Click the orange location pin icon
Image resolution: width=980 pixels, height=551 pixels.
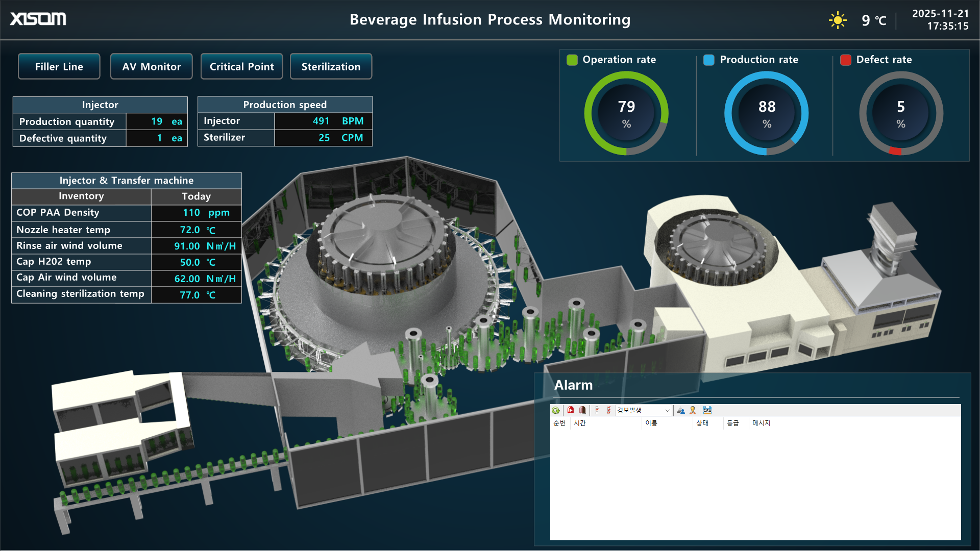[x=693, y=410]
